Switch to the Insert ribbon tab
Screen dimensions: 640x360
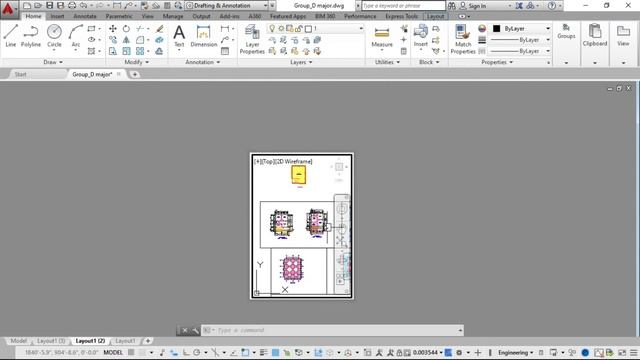pyautogui.click(x=57, y=16)
